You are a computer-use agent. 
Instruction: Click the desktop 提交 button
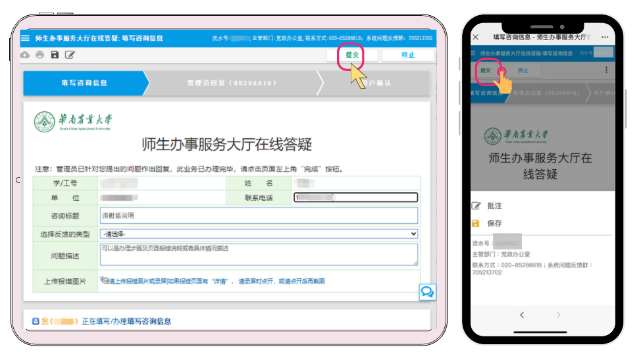click(352, 55)
